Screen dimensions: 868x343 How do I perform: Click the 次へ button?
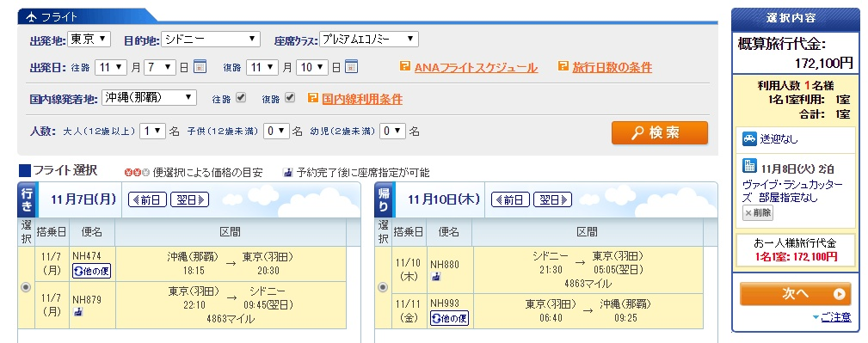coord(795,294)
